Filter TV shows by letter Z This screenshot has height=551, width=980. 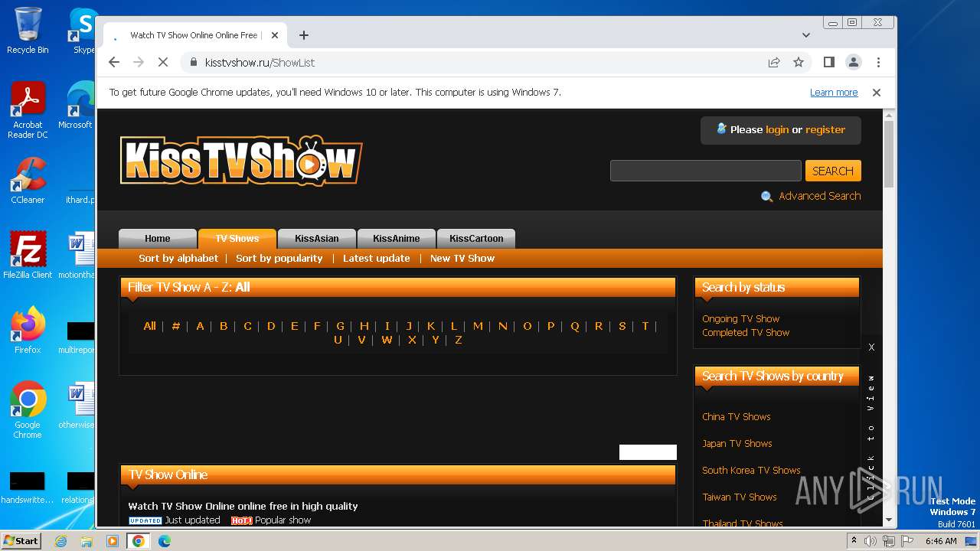(x=459, y=340)
